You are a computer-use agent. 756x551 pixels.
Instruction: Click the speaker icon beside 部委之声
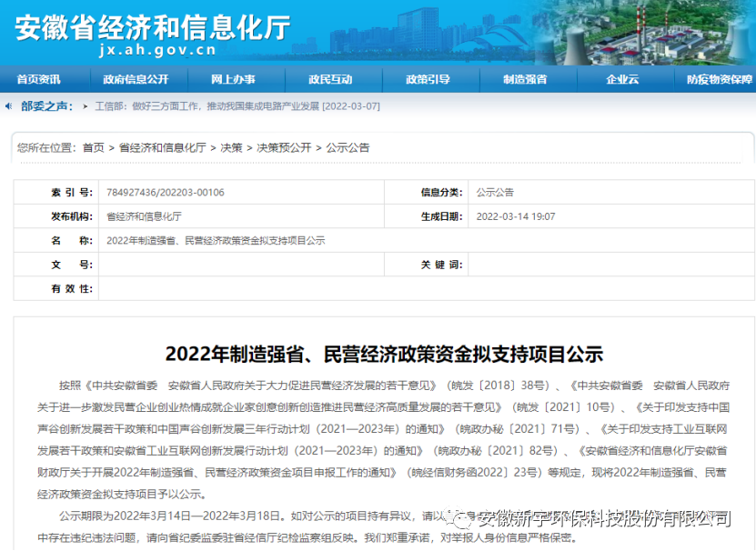(x=10, y=106)
